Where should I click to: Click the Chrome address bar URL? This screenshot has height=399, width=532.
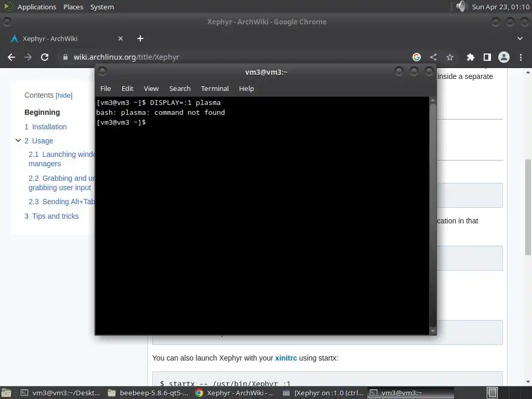[x=126, y=57]
